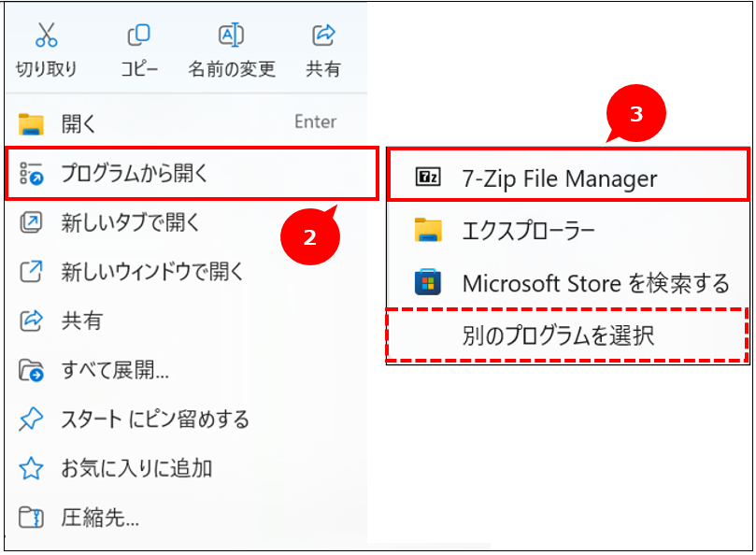
Task: Click the Share (共有) icon in top bar
Action: [x=323, y=35]
